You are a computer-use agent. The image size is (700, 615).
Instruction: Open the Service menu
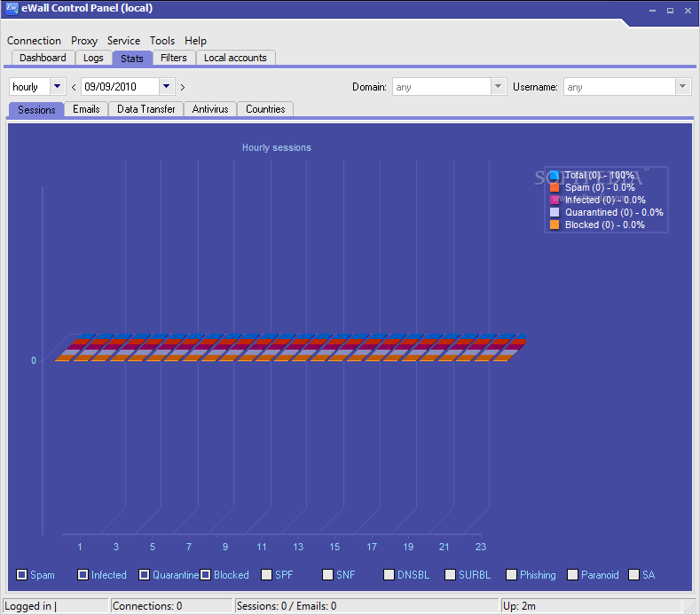coord(123,41)
